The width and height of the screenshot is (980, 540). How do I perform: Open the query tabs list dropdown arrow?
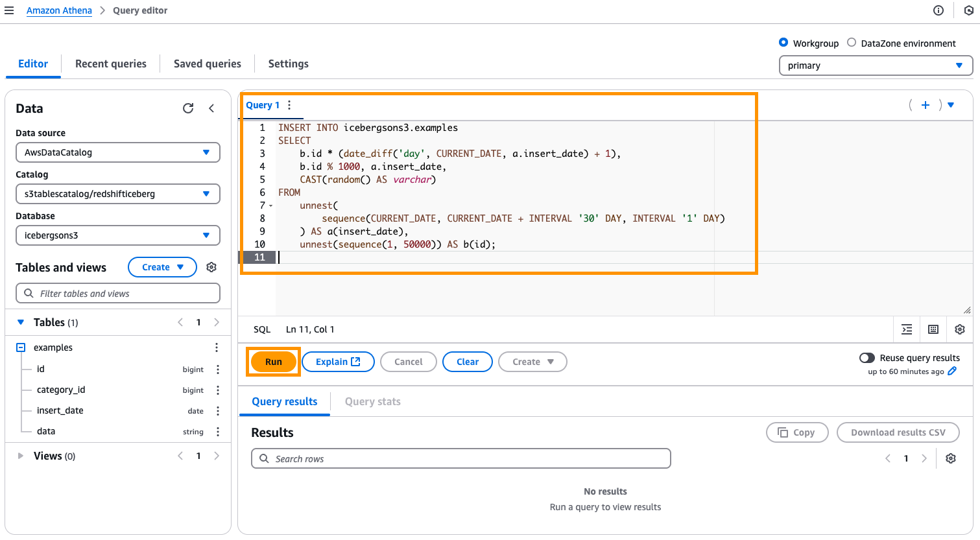(x=951, y=105)
